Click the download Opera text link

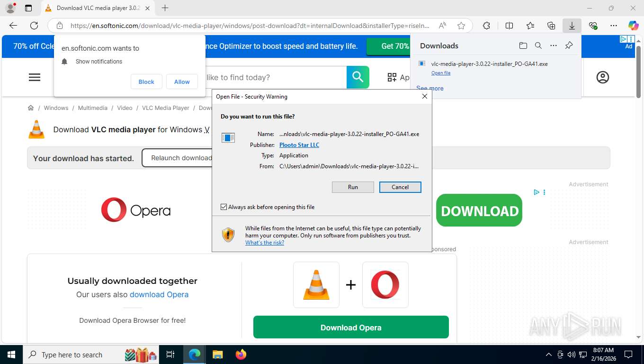(159, 294)
